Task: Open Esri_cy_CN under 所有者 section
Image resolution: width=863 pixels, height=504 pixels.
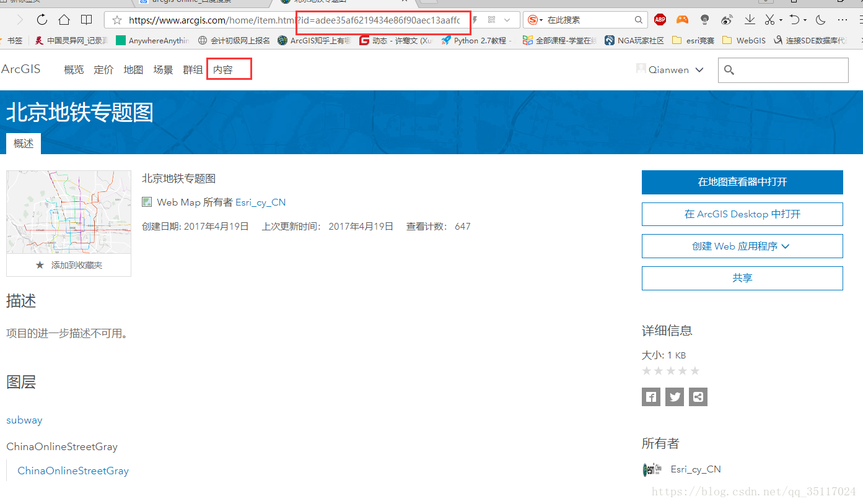Action: (696, 469)
